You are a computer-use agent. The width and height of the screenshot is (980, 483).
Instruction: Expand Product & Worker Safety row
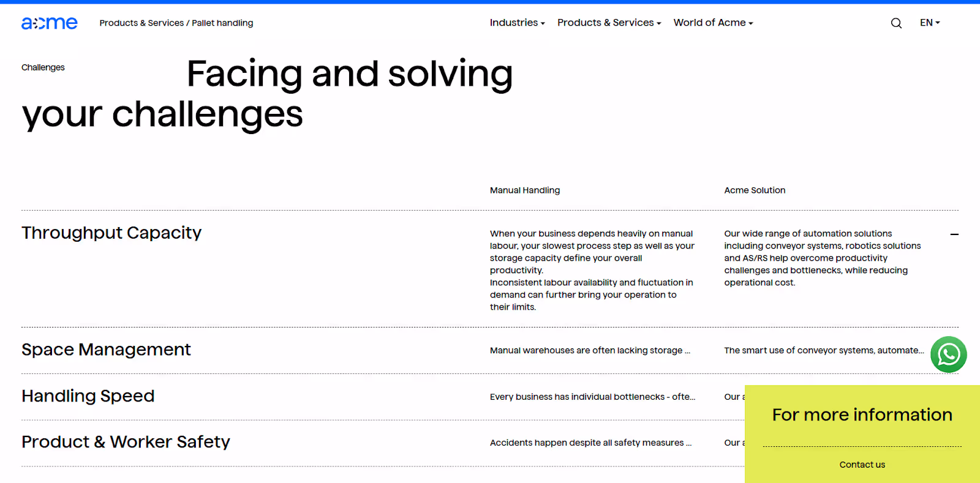pyautogui.click(x=125, y=441)
